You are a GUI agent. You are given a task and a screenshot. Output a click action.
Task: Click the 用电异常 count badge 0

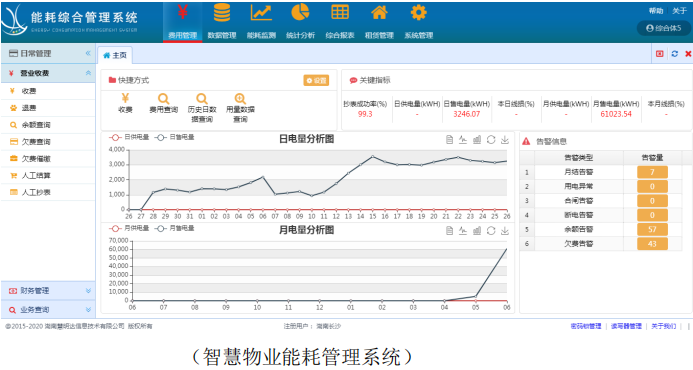click(x=652, y=187)
